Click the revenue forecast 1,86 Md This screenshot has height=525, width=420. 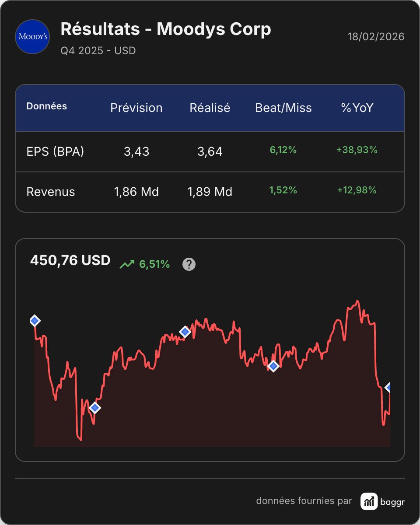(136, 192)
